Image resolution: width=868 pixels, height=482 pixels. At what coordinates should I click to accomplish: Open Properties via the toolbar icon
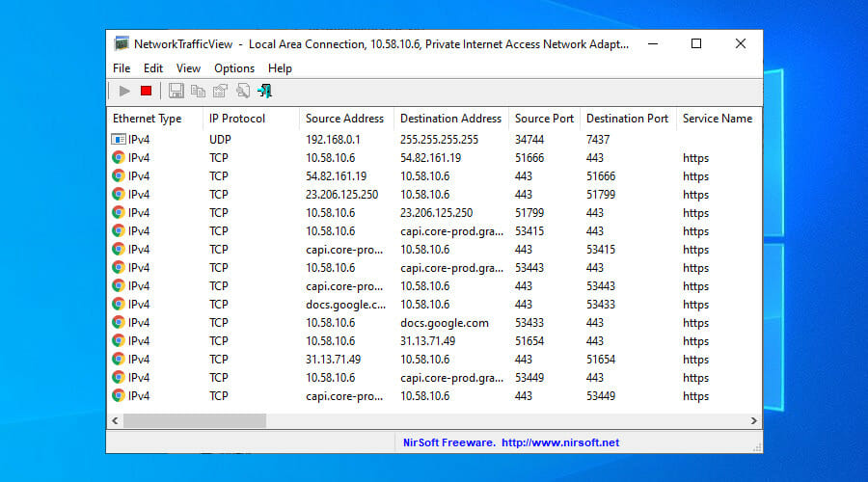pos(220,91)
